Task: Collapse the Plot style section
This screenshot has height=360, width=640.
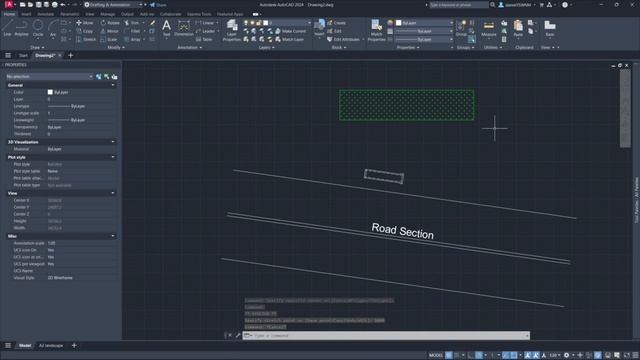Action: (x=113, y=157)
